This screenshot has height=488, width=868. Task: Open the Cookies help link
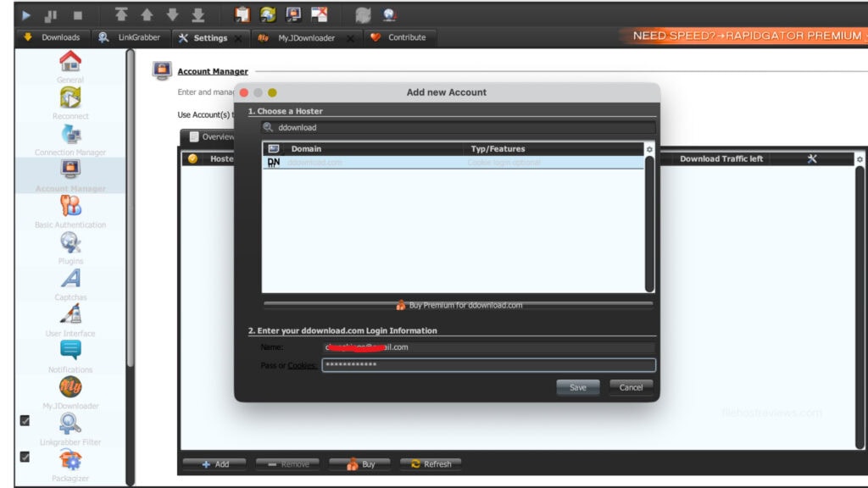click(x=303, y=365)
